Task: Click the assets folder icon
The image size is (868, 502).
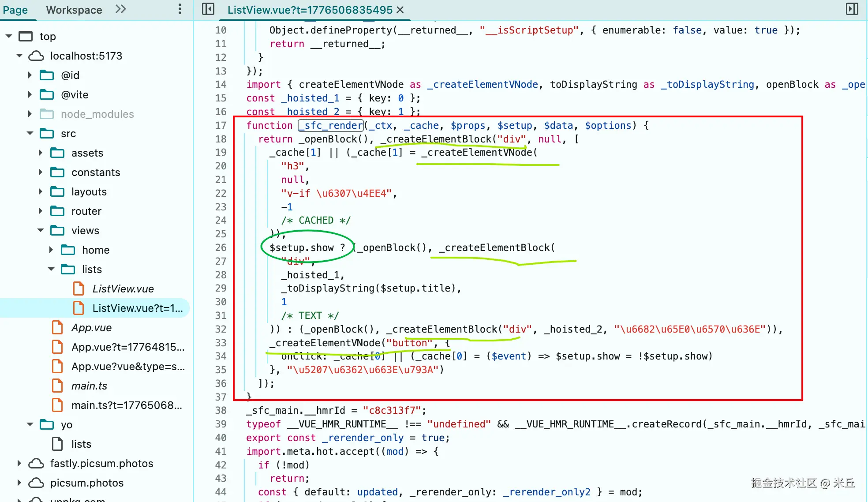Action: pyautogui.click(x=57, y=153)
